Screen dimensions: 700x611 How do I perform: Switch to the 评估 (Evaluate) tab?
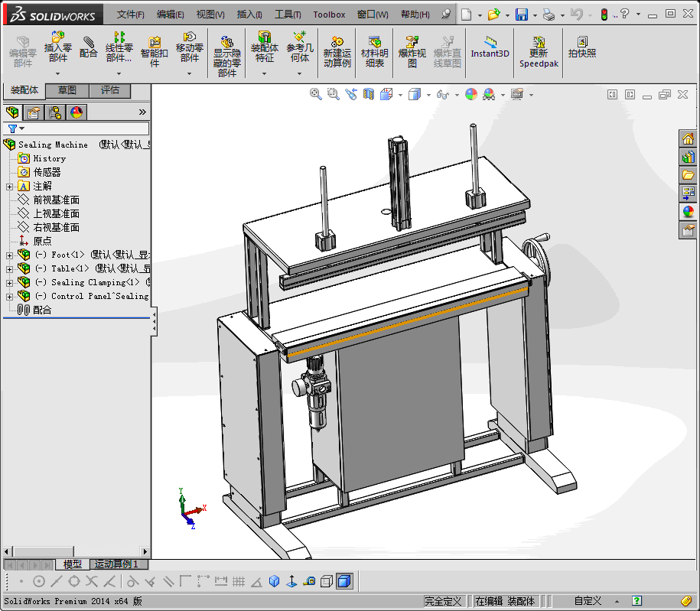(110, 90)
